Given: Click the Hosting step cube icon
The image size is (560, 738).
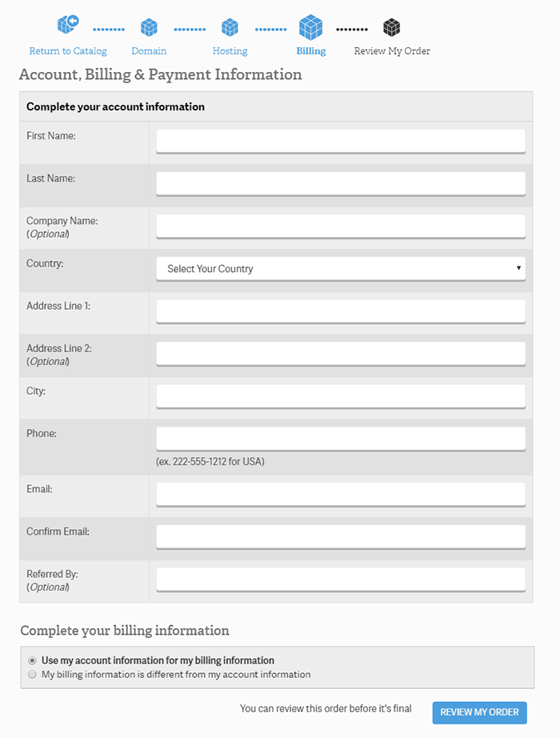Looking at the screenshot, I should (x=230, y=28).
